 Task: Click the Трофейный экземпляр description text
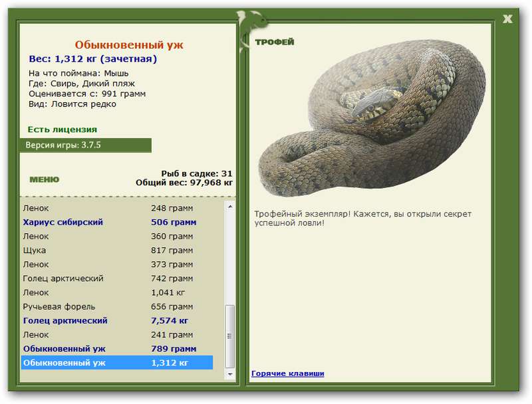click(x=363, y=219)
